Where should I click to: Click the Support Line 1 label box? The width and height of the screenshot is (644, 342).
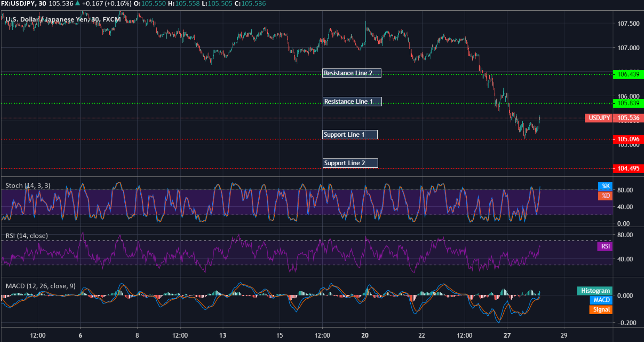click(x=350, y=135)
